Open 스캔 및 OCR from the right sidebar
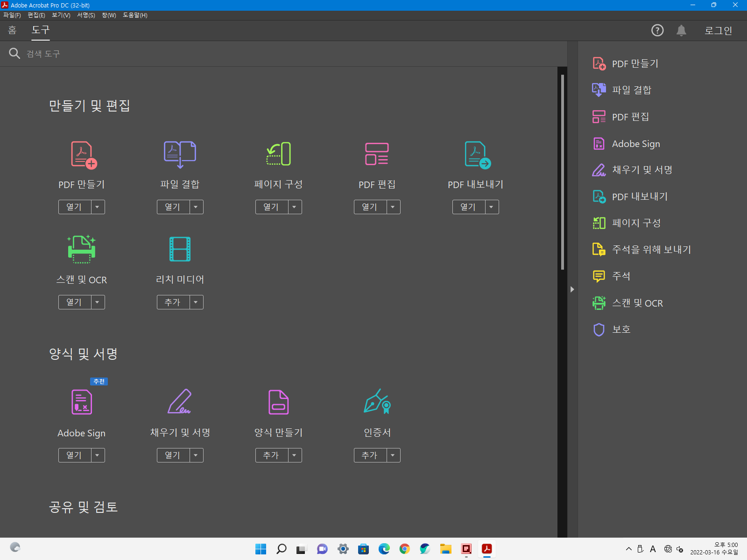The width and height of the screenshot is (747, 560). 627,303
